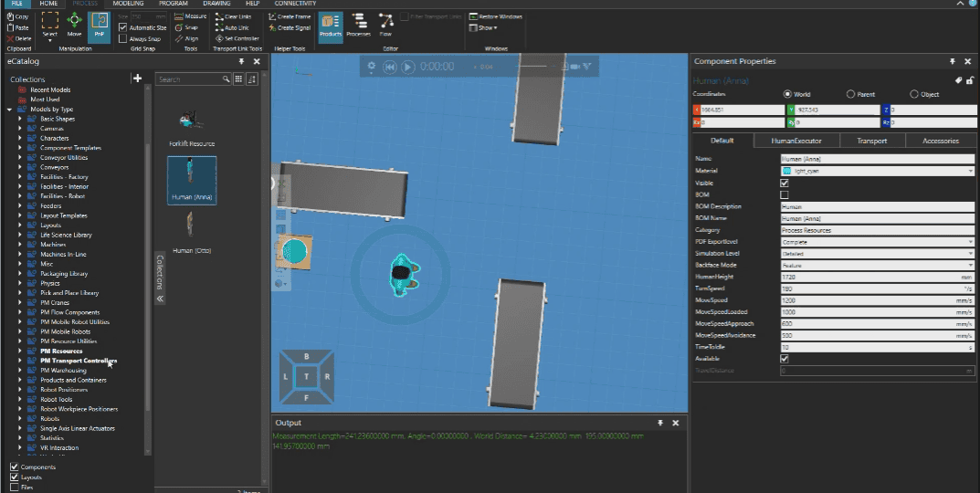Viewport: 980px width, 493px height.
Task: Activate the Move tool in ribbon
Action: click(74, 26)
